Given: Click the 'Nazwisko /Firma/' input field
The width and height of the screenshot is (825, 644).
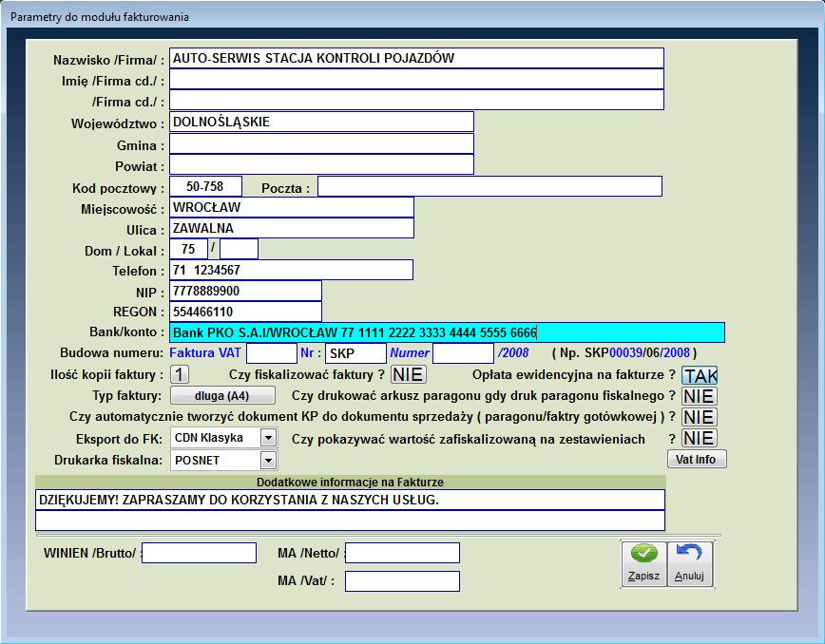Looking at the screenshot, I should [416, 58].
